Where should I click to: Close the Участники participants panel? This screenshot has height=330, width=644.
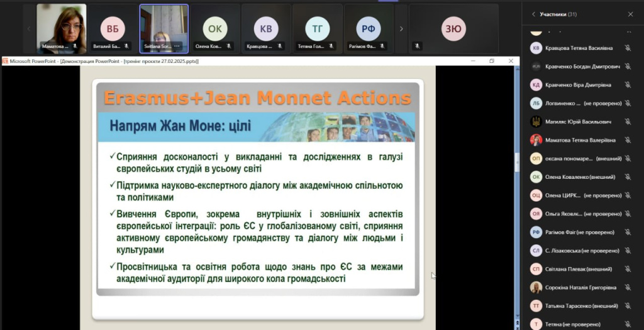tap(630, 14)
